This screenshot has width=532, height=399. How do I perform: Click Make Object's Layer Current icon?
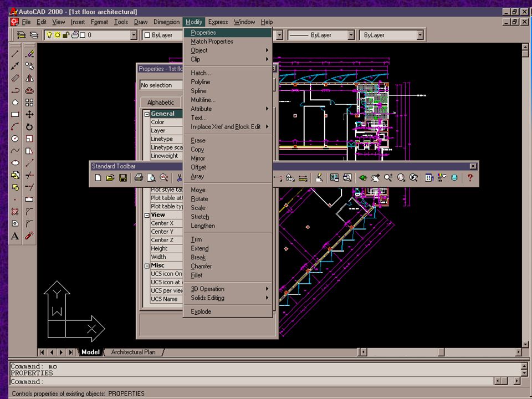click(22, 35)
